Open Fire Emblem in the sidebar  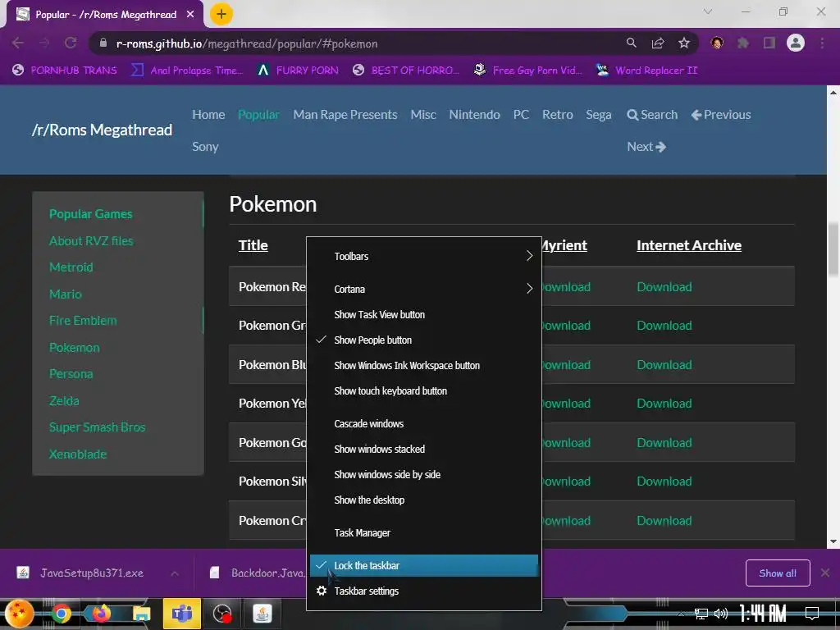(83, 321)
